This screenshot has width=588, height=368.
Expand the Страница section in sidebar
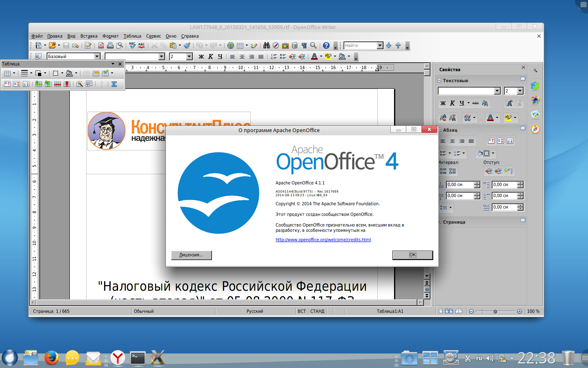[x=439, y=222]
